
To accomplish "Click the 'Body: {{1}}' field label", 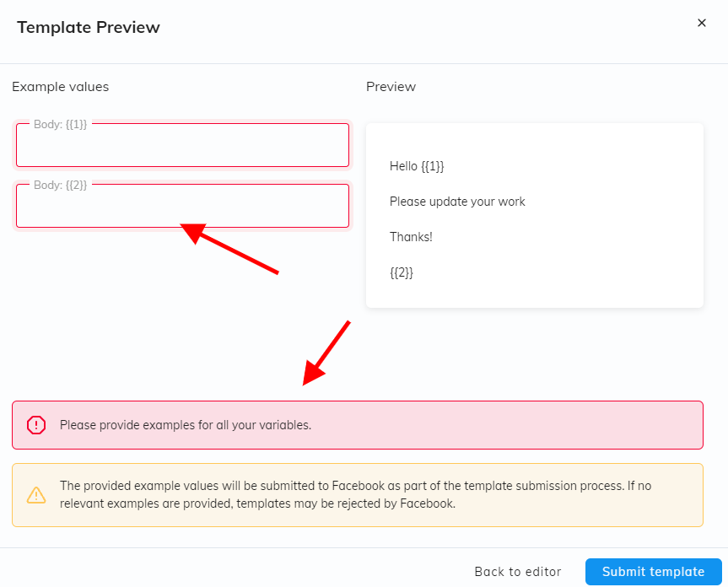I will click(x=60, y=124).
